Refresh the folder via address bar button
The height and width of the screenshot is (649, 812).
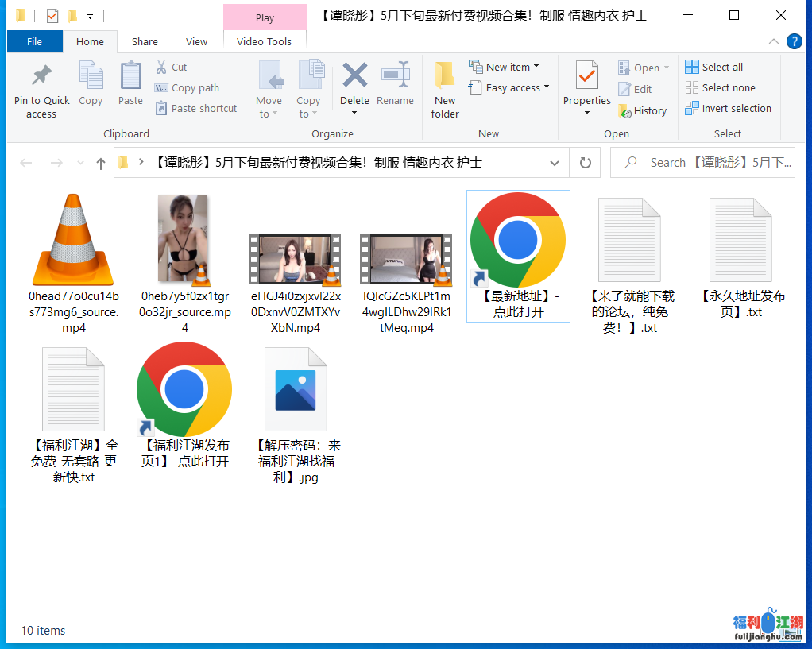(586, 163)
